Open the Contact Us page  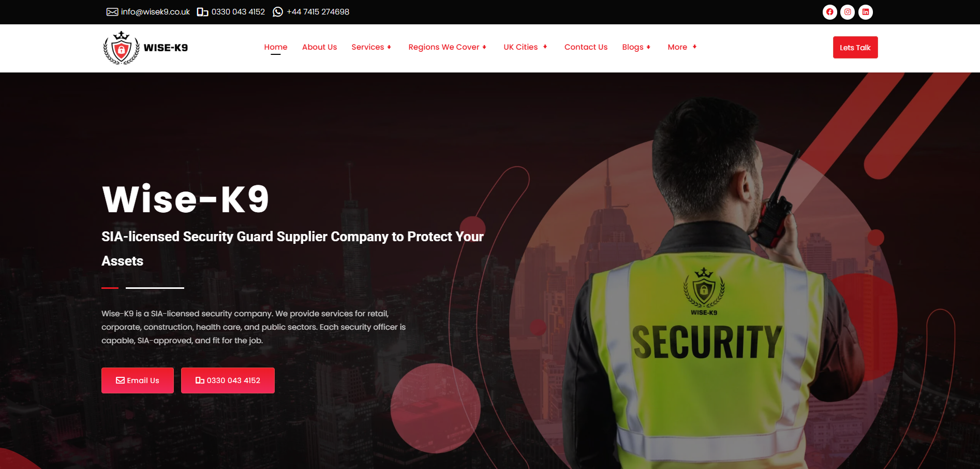click(x=586, y=47)
